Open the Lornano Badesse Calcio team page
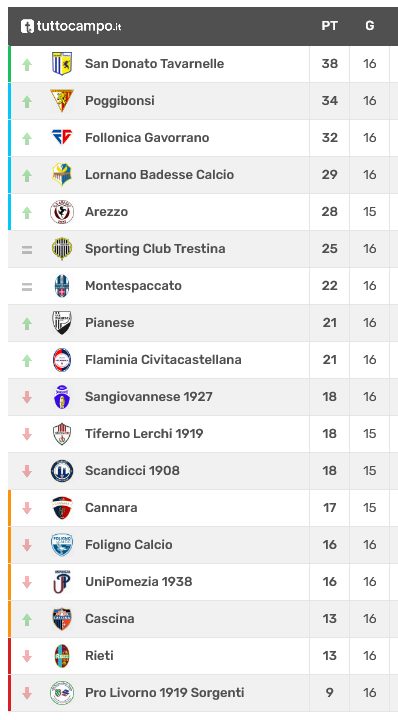398x720 pixels. pyautogui.click(x=159, y=174)
